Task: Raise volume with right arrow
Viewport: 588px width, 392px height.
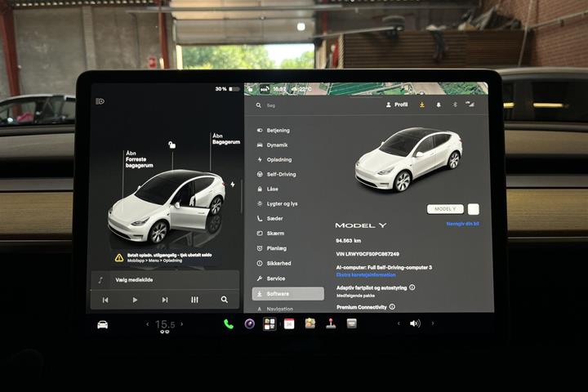Action: tap(432, 323)
